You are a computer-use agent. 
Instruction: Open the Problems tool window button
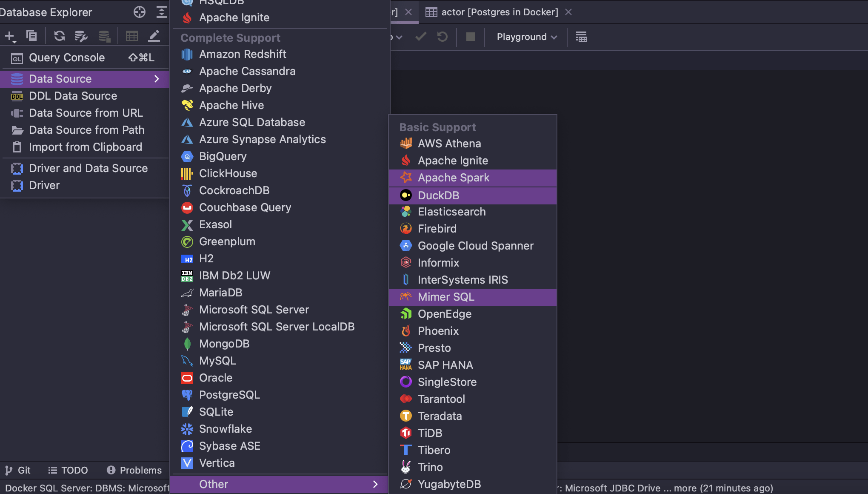(x=134, y=470)
